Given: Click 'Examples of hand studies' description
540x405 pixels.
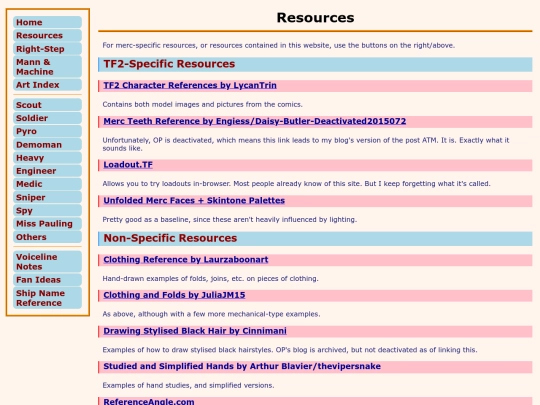Looking at the screenshot, I should (x=188, y=385).
